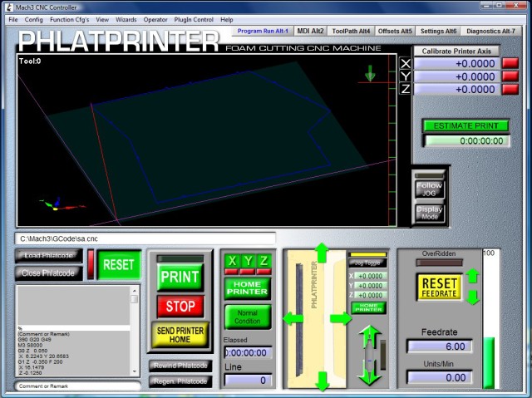This screenshot has width=532, height=398.
Task: Click the green feedrate override slider bar
Action: (x=488, y=362)
